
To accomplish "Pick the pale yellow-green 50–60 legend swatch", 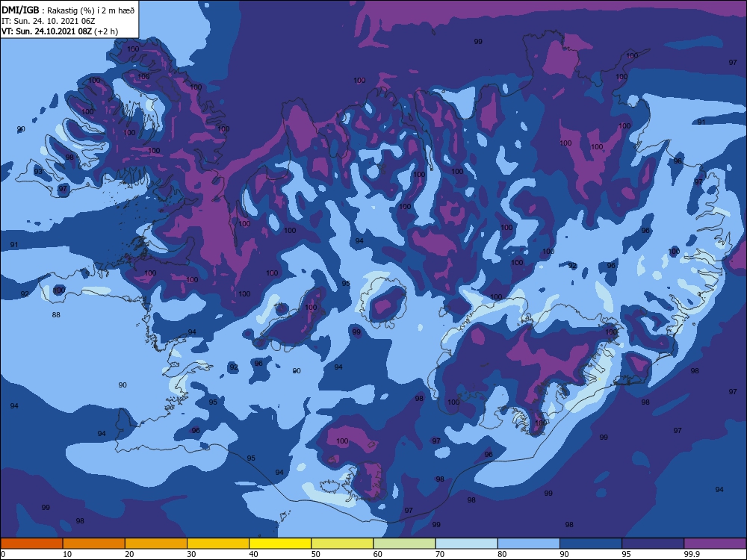I will (343, 544).
